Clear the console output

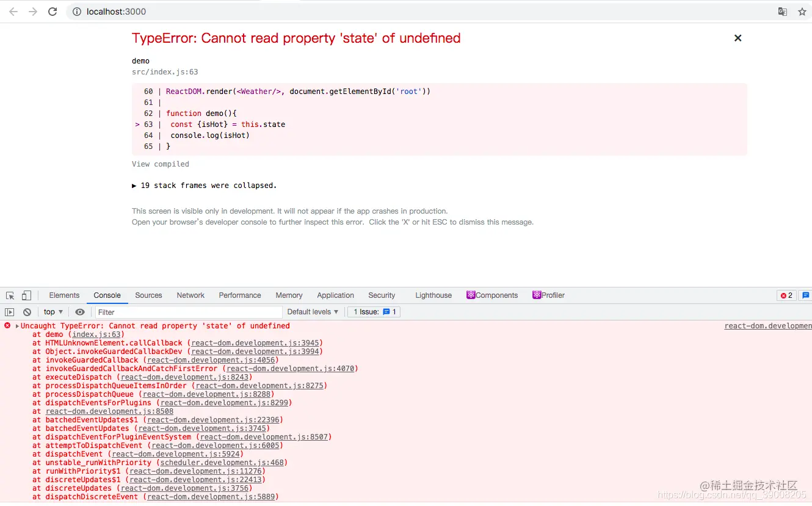pos(27,312)
